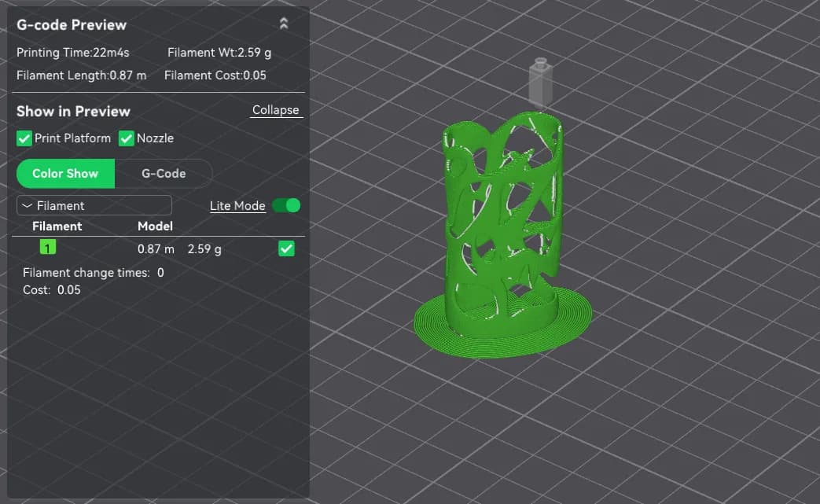This screenshot has width=820, height=504.
Task: Click the Filament Cost:0.05 text
Action: (215, 75)
